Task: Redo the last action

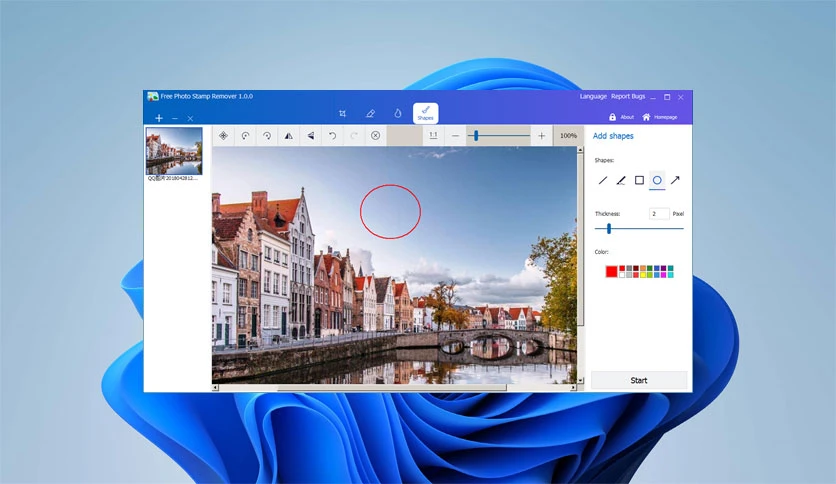Action: tap(353, 136)
